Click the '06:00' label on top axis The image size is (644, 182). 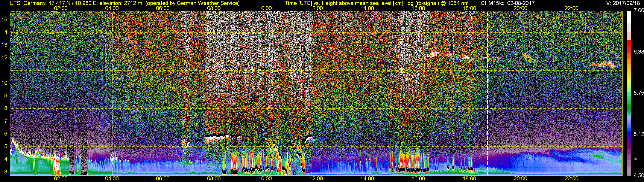tap(163, 8)
